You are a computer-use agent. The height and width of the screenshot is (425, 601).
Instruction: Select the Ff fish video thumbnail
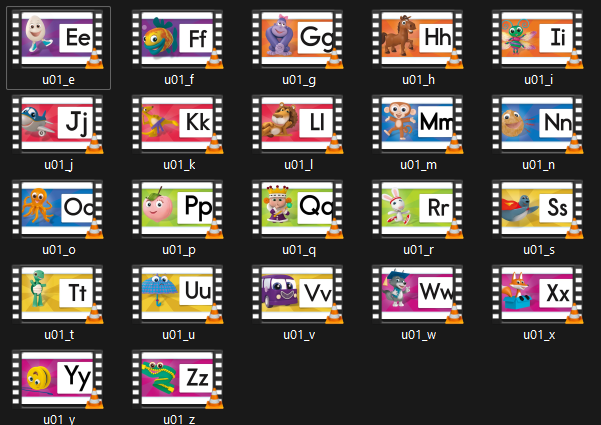(177, 39)
